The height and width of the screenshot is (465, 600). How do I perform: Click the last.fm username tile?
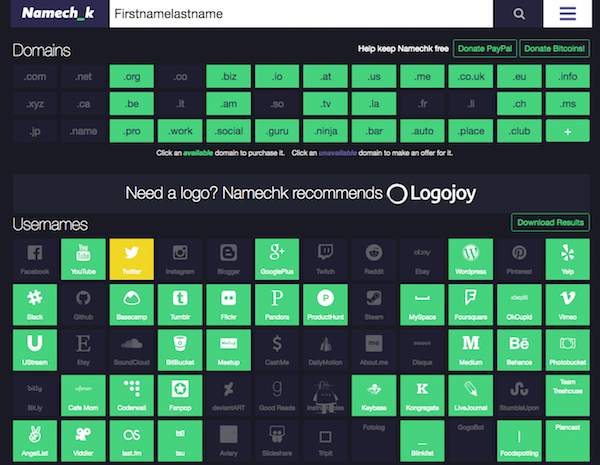132,441
